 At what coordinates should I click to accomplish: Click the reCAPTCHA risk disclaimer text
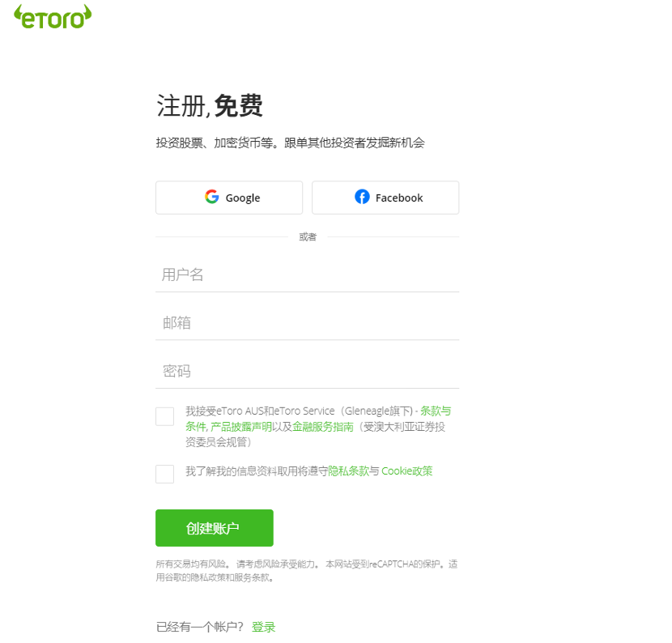point(307,571)
